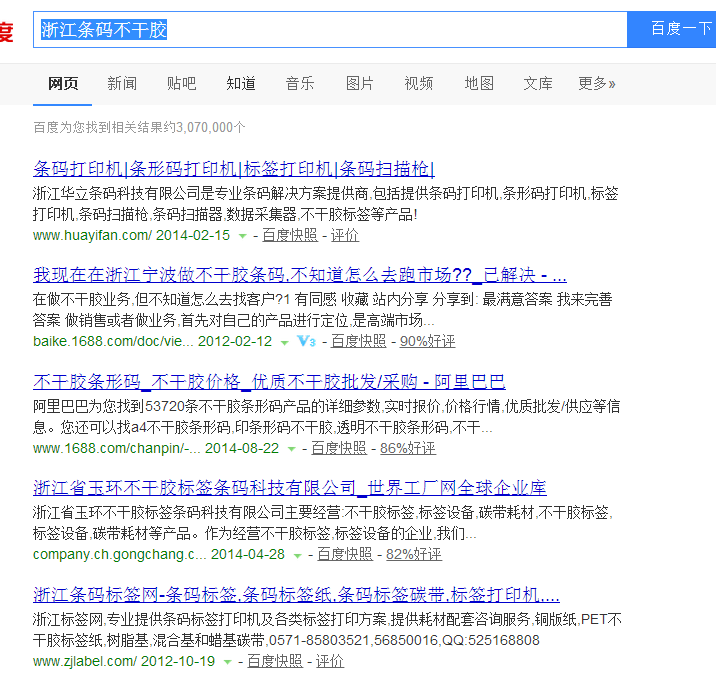This screenshot has width=716, height=676.
Task: Click the URL company.ch.gongchang.c...
Action: (120, 554)
